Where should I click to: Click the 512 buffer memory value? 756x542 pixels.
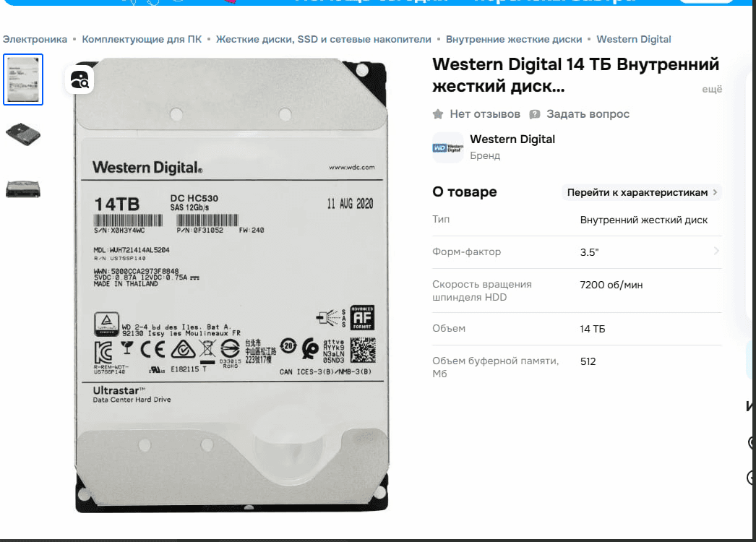tap(588, 361)
